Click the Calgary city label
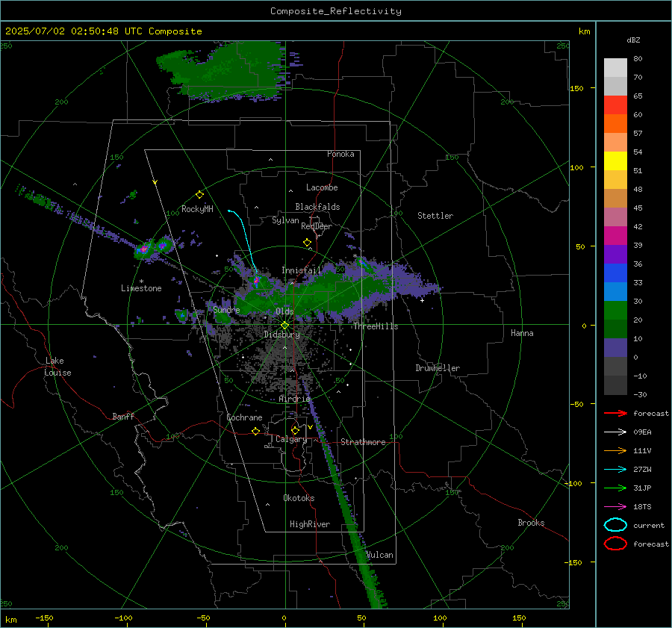The image size is (672, 628). [291, 439]
